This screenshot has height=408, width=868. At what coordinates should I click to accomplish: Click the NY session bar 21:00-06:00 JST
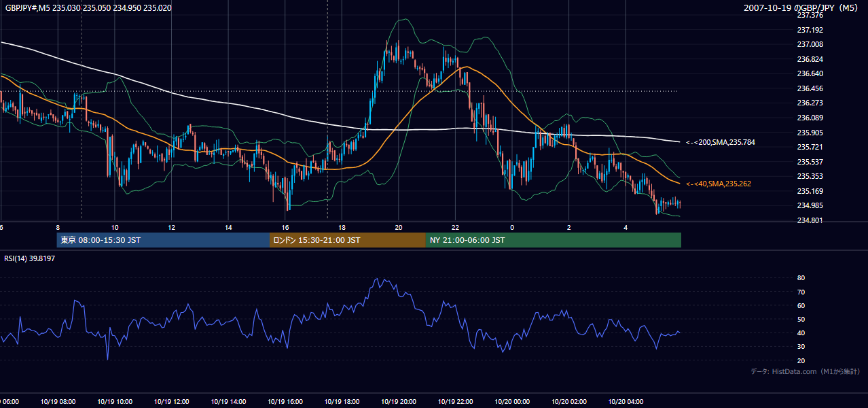tap(554, 240)
